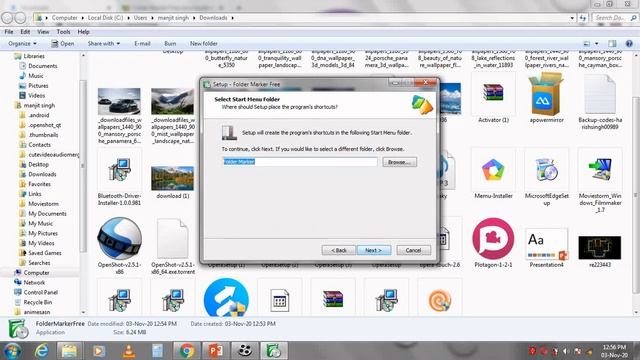Image resolution: width=640 pixels, height=360 pixels.
Task: Open the change view options dropdown arrow
Action: pyautogui.click(x=596, y=43)
